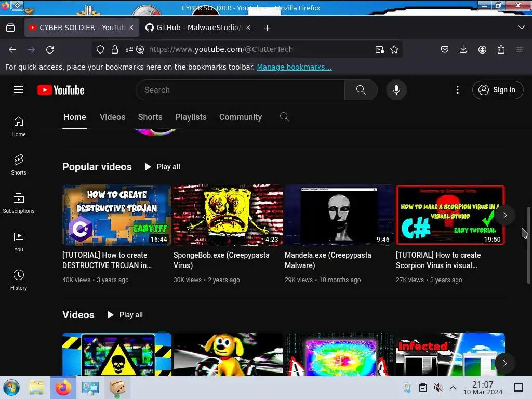The width and height of the screenshot is (532, 399).
Task: Click the Sign in button
Action: [x=498, y=90]
